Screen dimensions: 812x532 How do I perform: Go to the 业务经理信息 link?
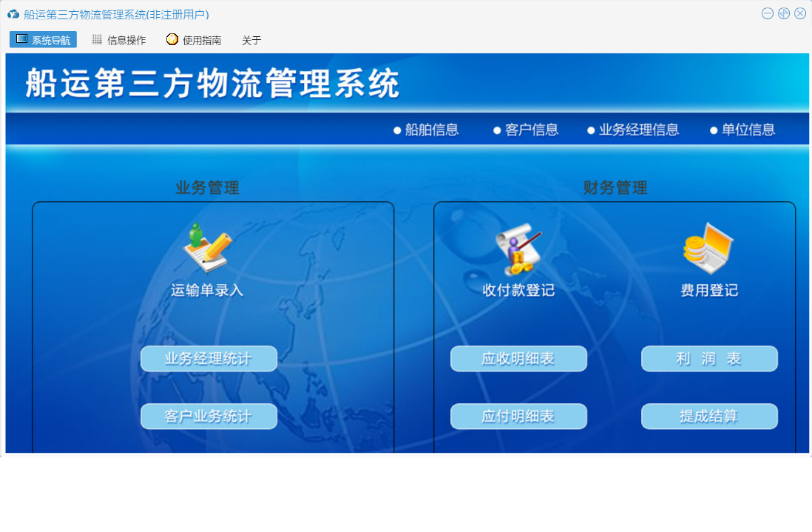click(x=633, y=129)
